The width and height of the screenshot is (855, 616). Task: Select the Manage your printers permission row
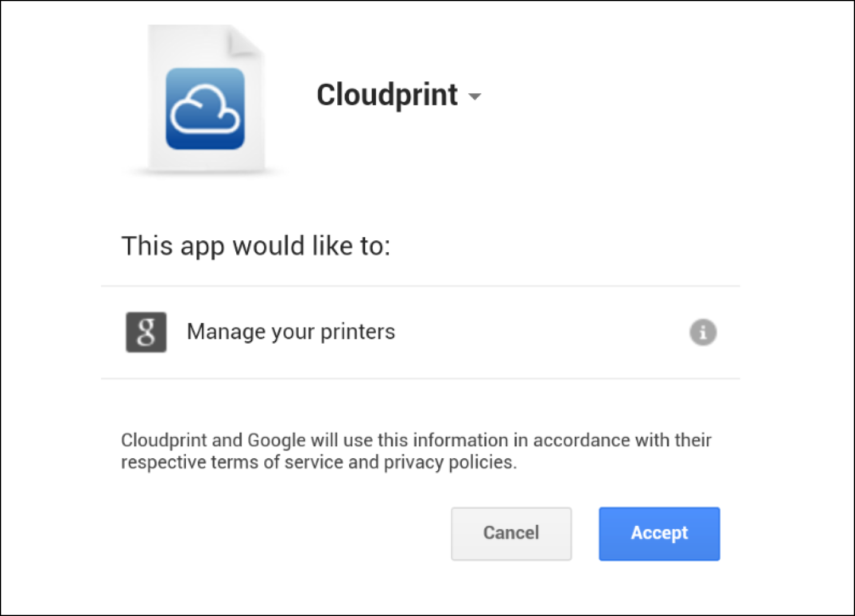[x=416, y=332]
